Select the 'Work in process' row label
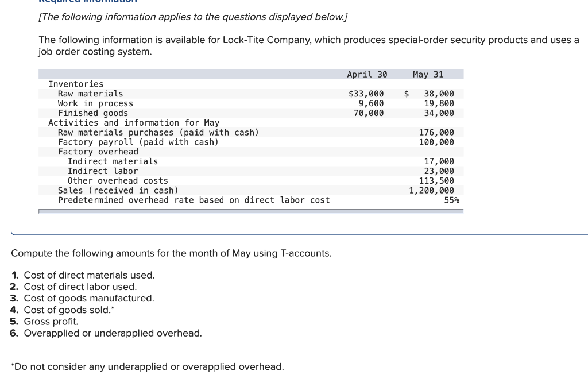 [x=95, y=103]
